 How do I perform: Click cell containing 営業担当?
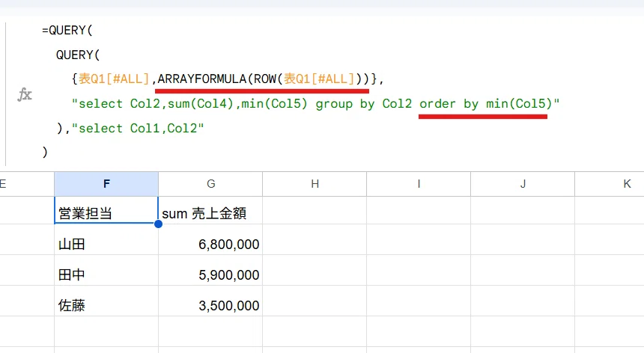[x=106, y=210]
